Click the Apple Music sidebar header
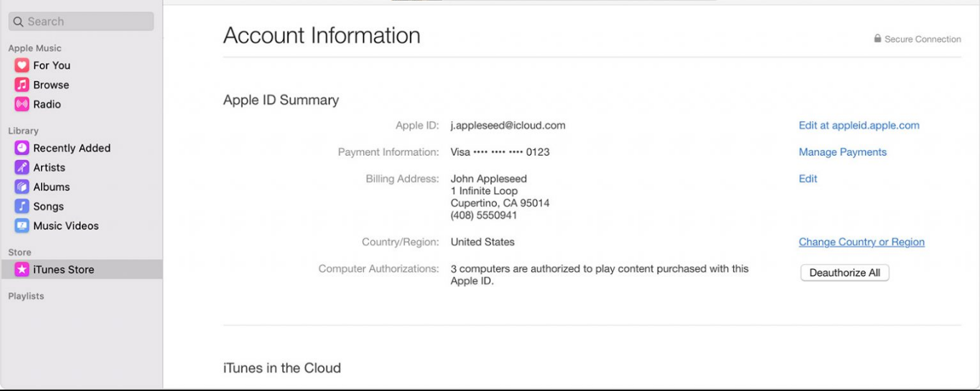 click(x=34, y=48)
